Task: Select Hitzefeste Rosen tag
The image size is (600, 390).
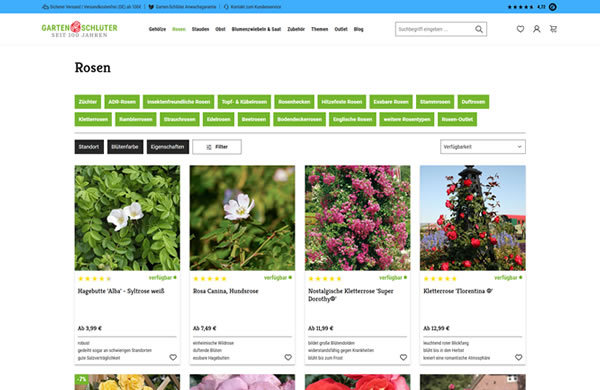Action: pyautogui.click(x=342, y=102)
